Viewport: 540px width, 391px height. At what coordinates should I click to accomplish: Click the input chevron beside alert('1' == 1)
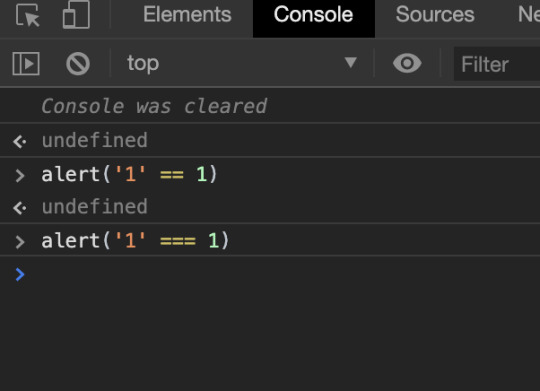coord(20,175)
